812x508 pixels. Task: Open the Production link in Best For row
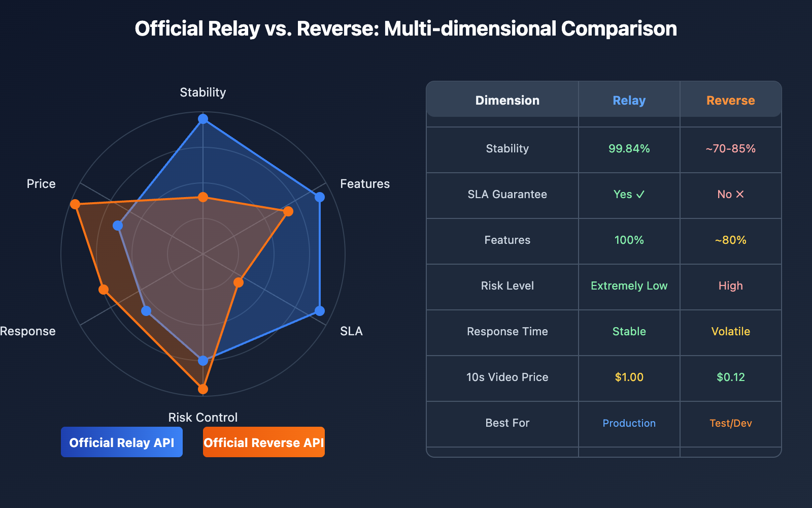[x=629, y=423]
